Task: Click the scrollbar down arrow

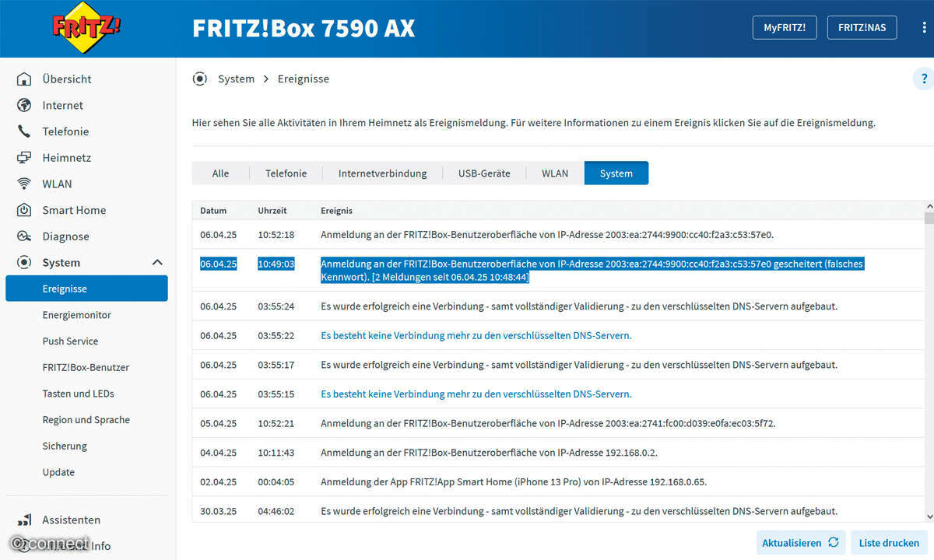Action: tap(928, 516)
